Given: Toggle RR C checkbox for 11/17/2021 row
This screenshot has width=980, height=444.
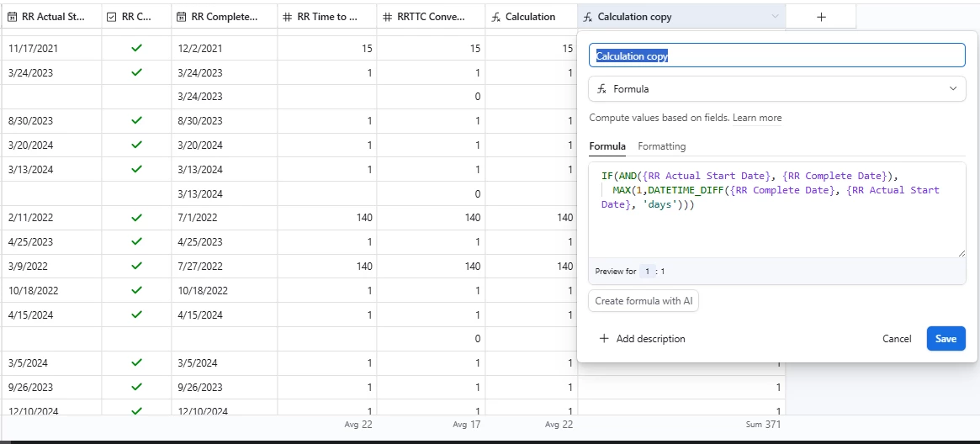Looking at the screenshot, I should coord(136,49).
